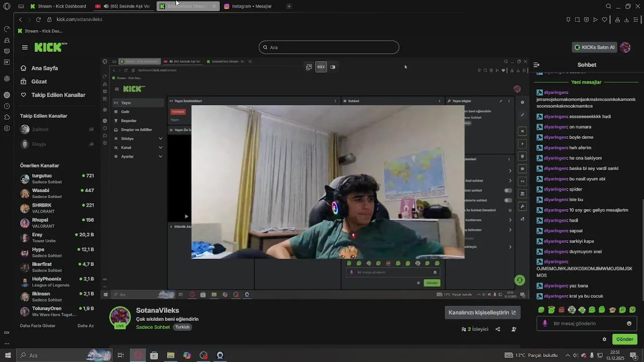Collapse list with Daha Az
This screenshot has height=362, width=644.
86,326
